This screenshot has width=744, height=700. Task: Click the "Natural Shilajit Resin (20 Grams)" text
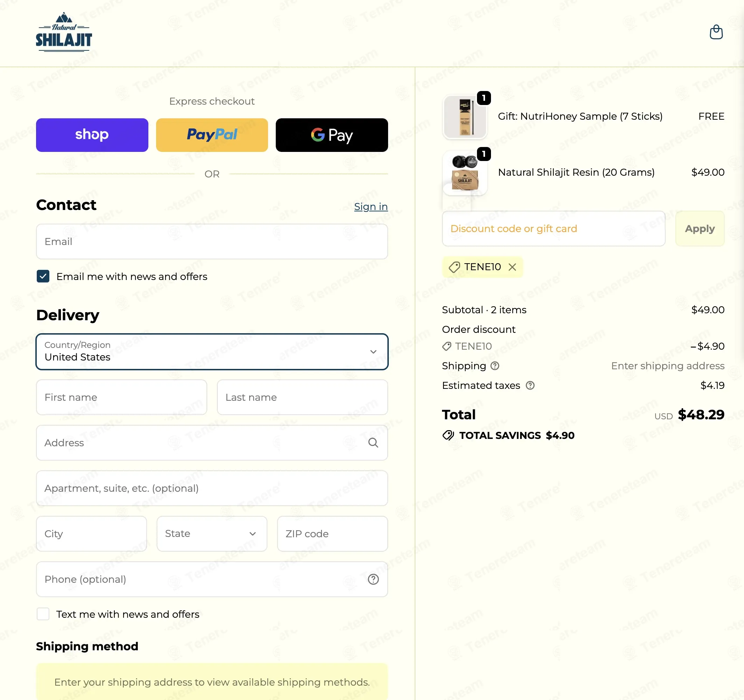tap(576, 172)
